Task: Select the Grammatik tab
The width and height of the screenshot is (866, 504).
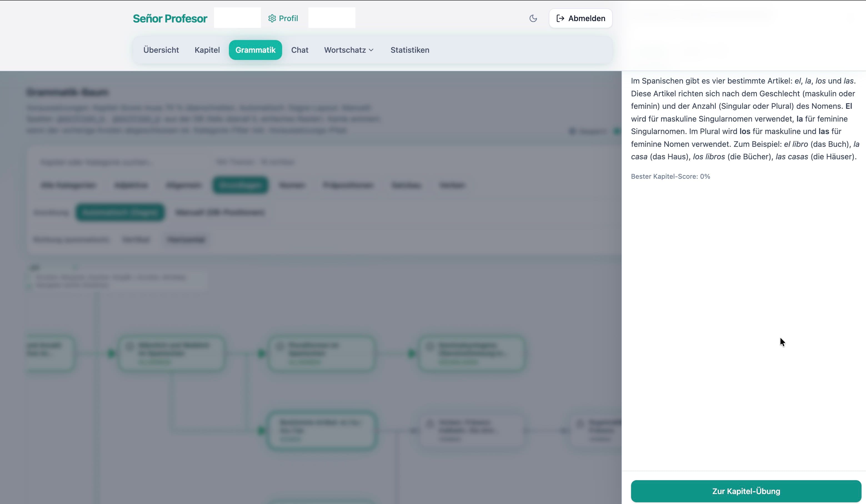Action: click(x=255, y=50)
